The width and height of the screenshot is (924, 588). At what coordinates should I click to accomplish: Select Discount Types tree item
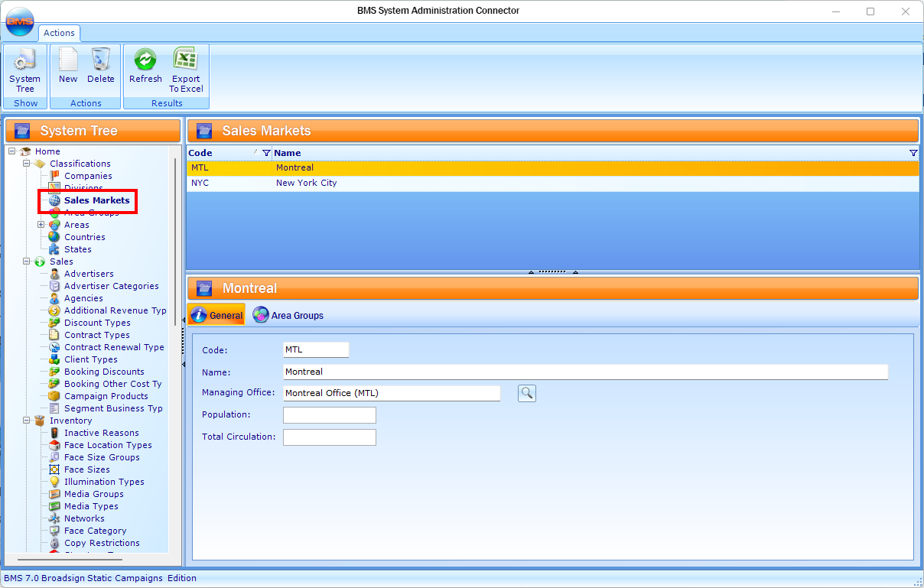click(97, 323)
